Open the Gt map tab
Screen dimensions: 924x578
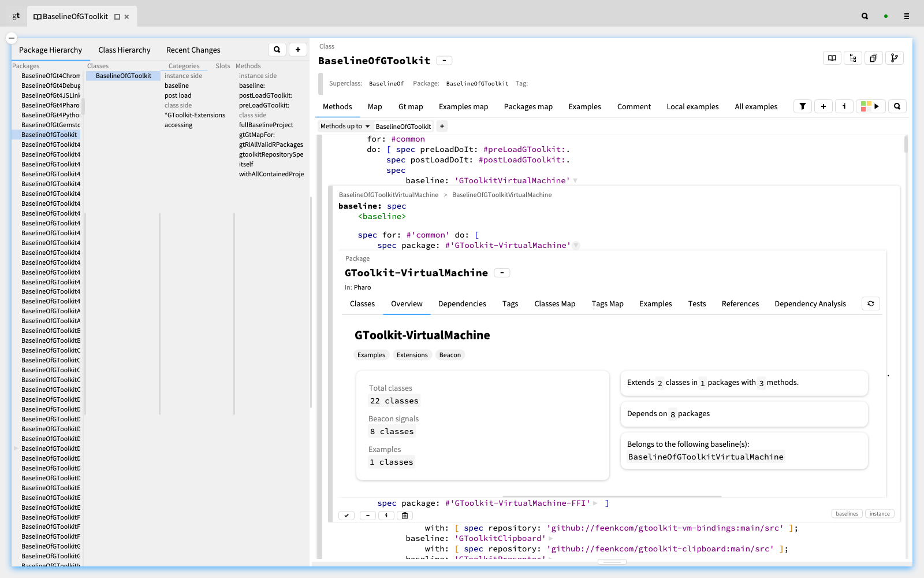tap(411, 107)
